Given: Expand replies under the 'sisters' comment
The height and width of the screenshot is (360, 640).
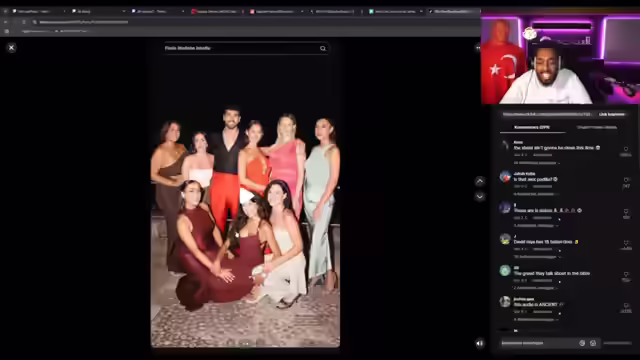Looking at the screenshot, I should point(536,225).
